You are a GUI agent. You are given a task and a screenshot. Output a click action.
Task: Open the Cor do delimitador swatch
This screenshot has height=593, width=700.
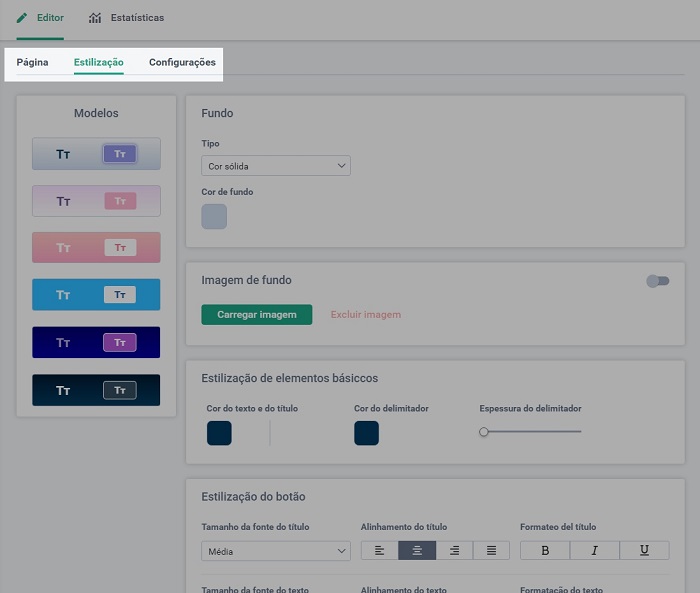[367, 433]
